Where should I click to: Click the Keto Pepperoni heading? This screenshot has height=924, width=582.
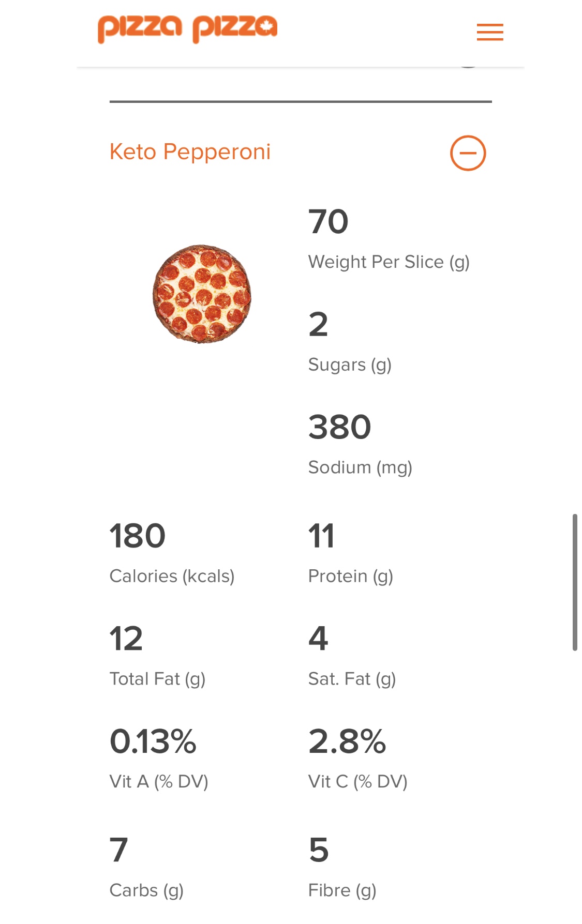click(190, 152)
